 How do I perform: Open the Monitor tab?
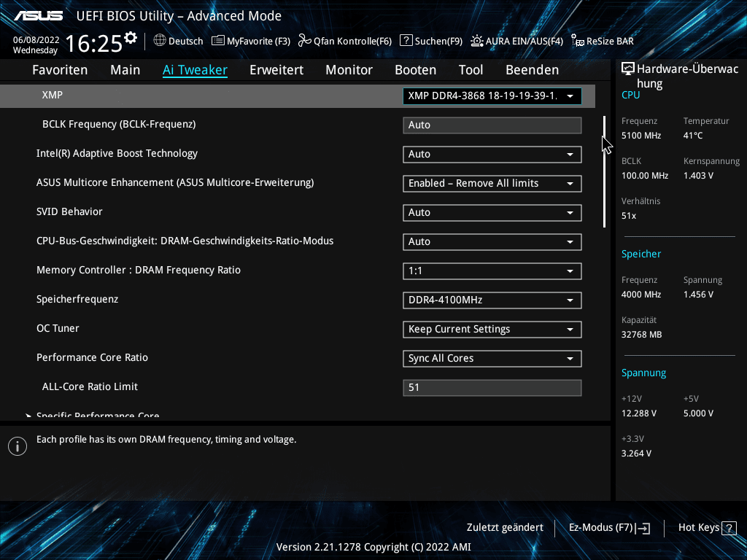click(x=349, y=70)
